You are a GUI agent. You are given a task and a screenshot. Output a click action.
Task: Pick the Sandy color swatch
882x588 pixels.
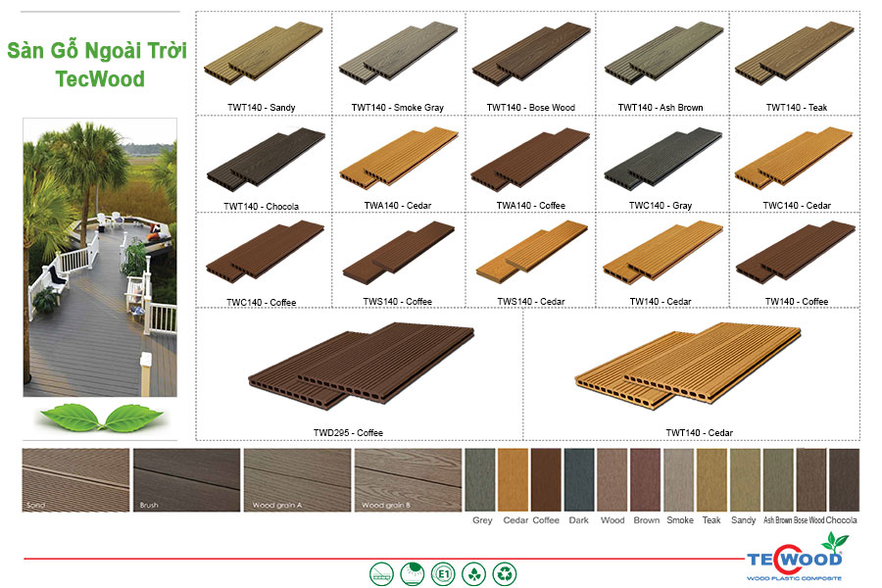click(745, 480)
